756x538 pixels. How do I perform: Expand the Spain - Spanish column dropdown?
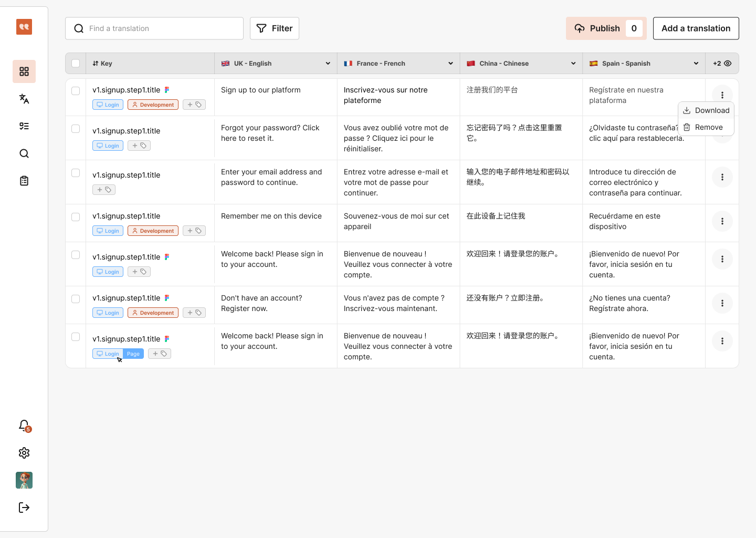[696, 64]
